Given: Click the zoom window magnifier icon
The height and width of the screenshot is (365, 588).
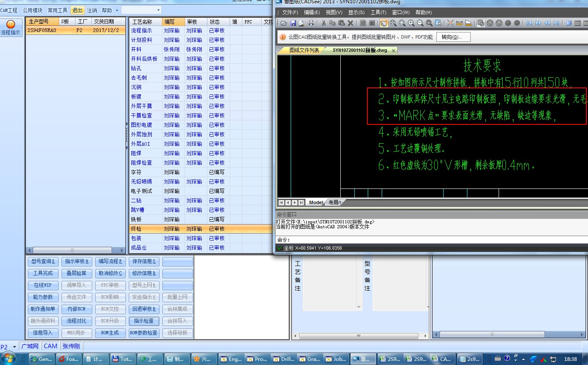Looking at the screenshot, I should point(402,23).
